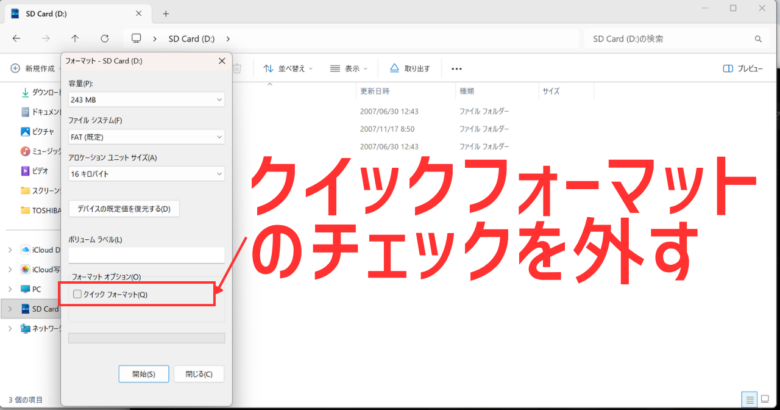Expand the iCloud Drive tree node
780x410 pixels.
click(x=10, y=250)
